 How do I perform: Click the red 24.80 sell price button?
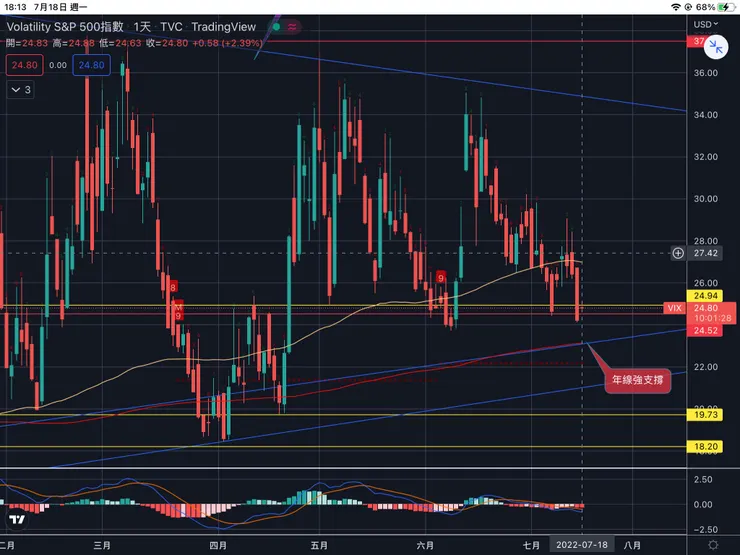click(25, 65)
